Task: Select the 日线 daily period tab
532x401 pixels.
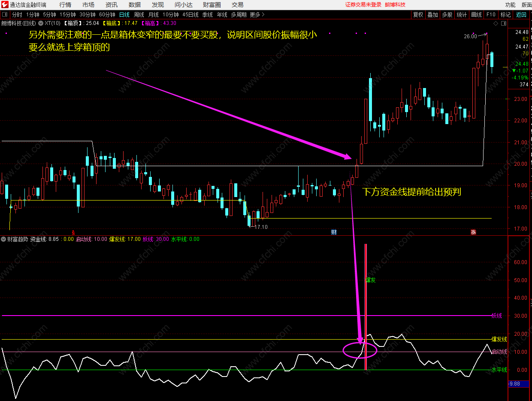Action: click(124, 15)
